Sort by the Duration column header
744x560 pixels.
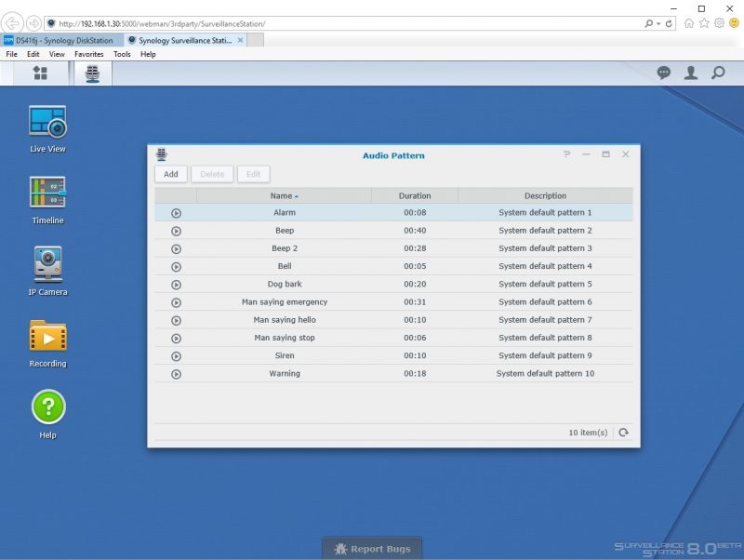click(415, 195)
